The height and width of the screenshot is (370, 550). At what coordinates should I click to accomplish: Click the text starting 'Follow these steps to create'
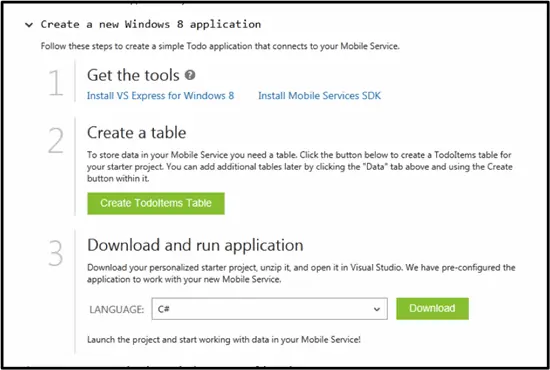click(x=220, y=46)
